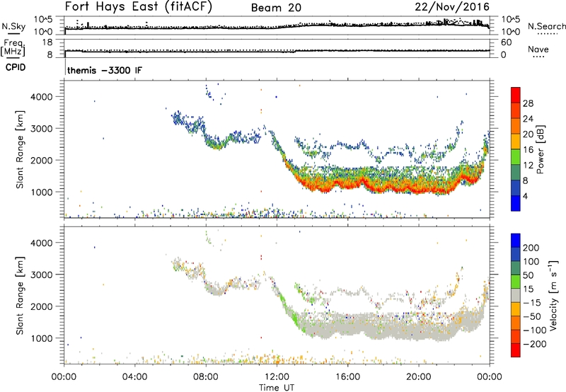Click the "4" power colorbar label

click(525, 196)
